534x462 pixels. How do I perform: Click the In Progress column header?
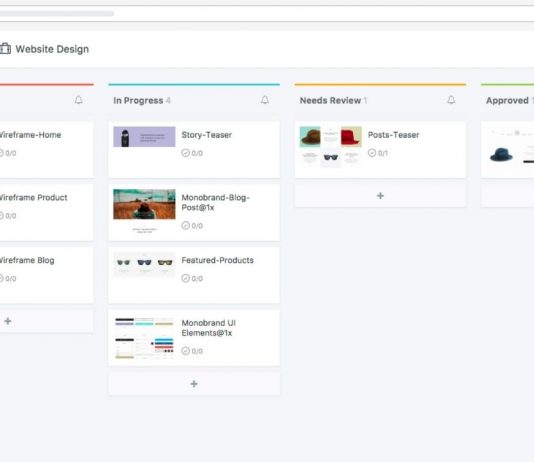(x=138, y=101)
